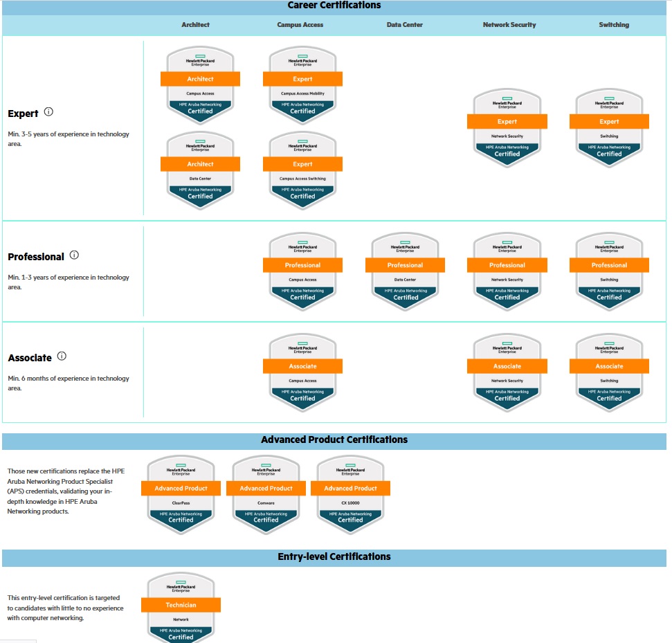Click the Professional level heading

[x=36, y=257]
